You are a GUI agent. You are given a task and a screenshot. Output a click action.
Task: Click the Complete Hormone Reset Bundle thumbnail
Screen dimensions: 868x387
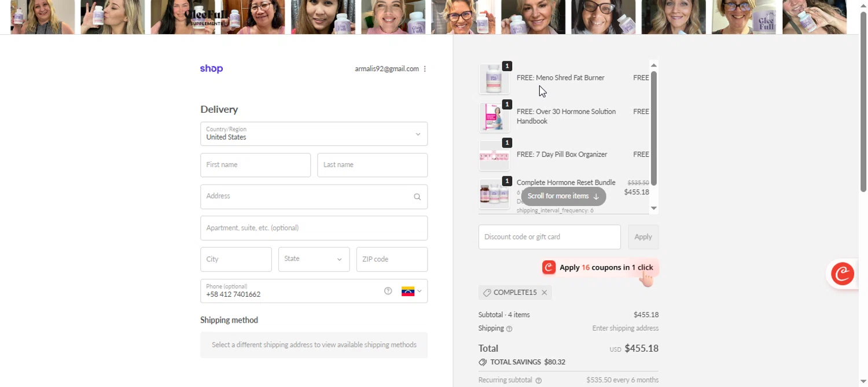[494, 194]
